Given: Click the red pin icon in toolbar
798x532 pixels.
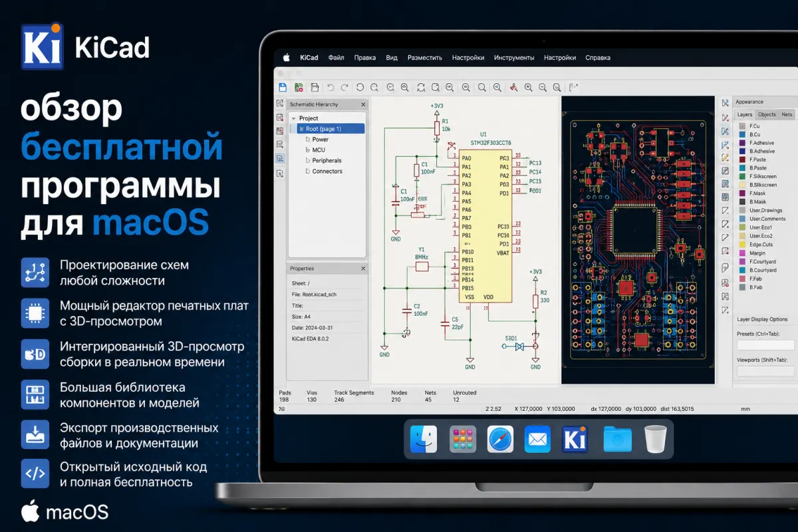Looking at the screenshot, I should 513,87.
